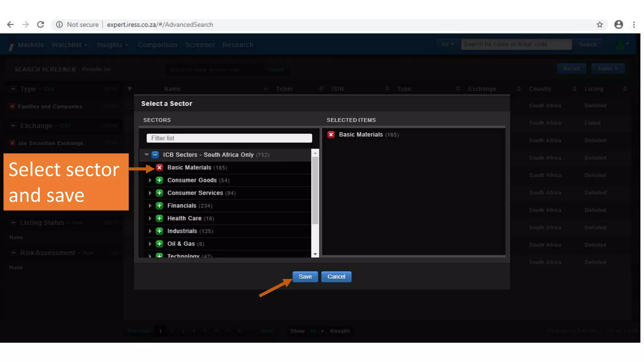Focus the top name or ticker search box
Viewport: 644px width, 362px height.
pyautogui.click(x=516, y=44)
